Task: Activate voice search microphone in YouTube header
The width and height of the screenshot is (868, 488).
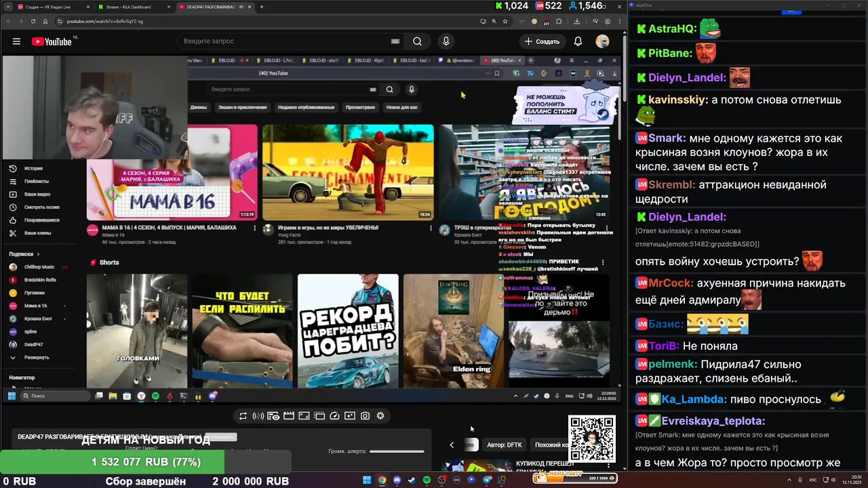Action: click(x=446, y=41)
